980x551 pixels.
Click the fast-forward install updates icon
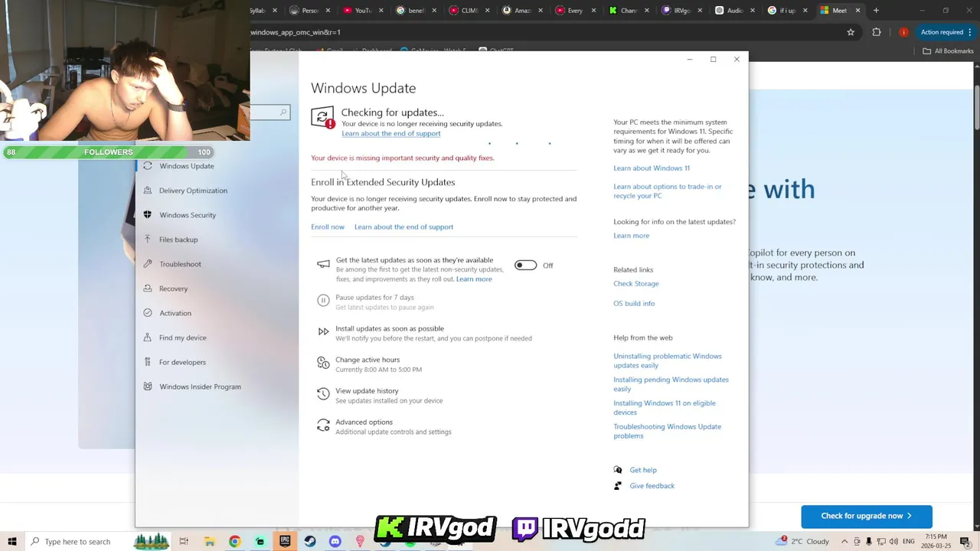tap(323, 331)
